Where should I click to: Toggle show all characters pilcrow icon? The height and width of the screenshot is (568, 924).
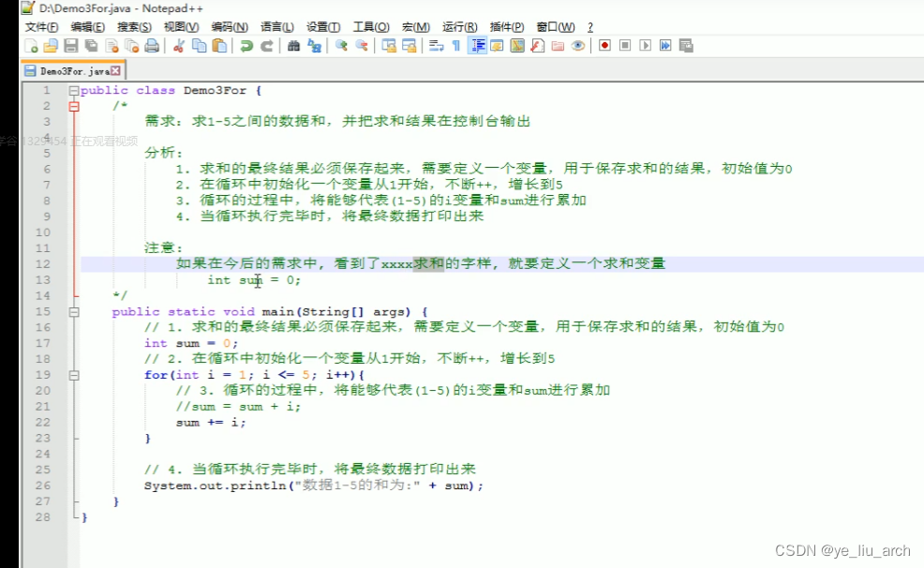456,46
